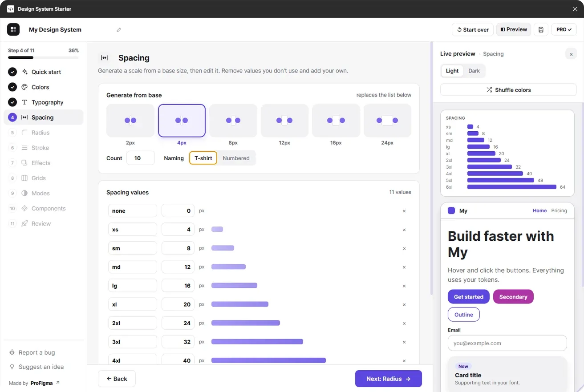584x392 pixels.
Task: Click Shuffle colors button
Action: [x=508, y=89]
